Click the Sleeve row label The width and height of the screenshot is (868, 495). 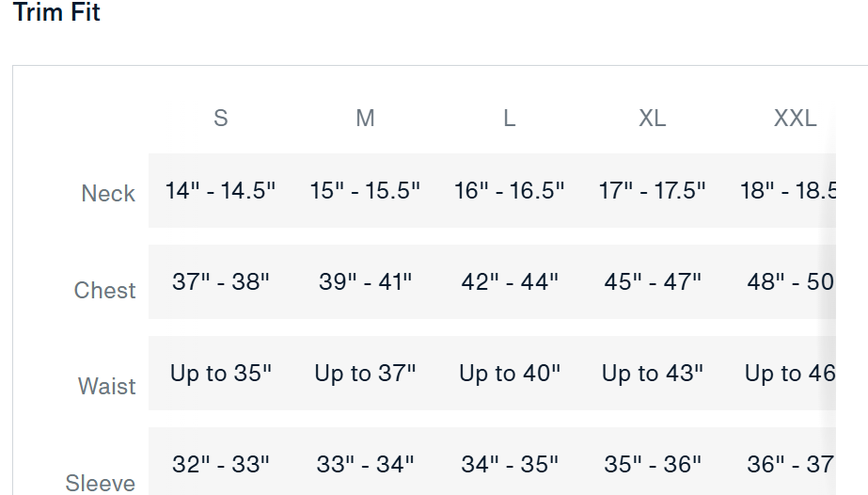(101, 483)
